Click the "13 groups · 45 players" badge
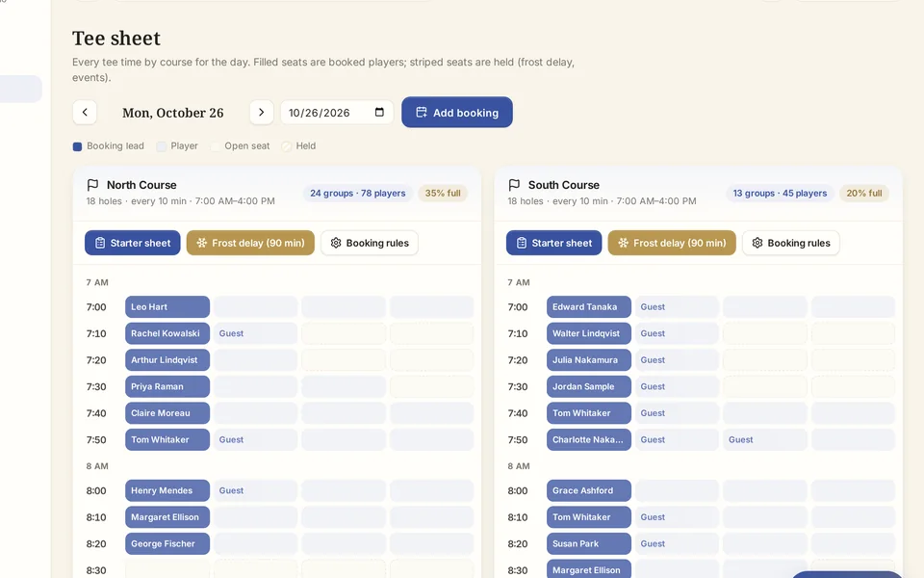Viewport: 924px width, 578px height. (780, 193)
